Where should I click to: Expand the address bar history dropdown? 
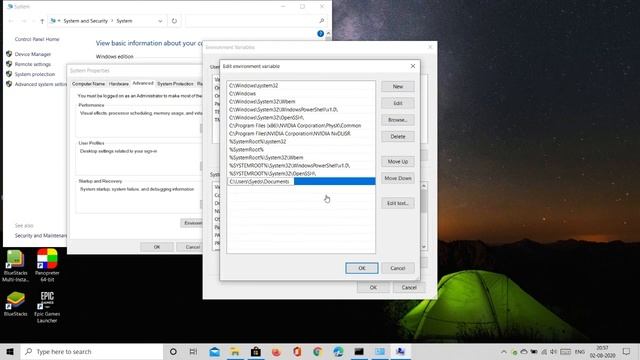click(x=160, y=21)
